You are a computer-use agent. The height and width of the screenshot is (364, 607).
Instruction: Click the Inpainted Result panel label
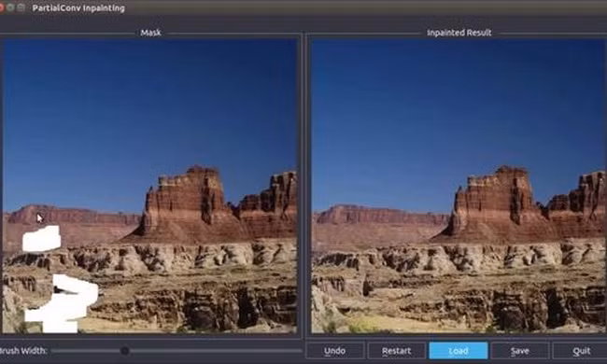(x=459, y=33)
